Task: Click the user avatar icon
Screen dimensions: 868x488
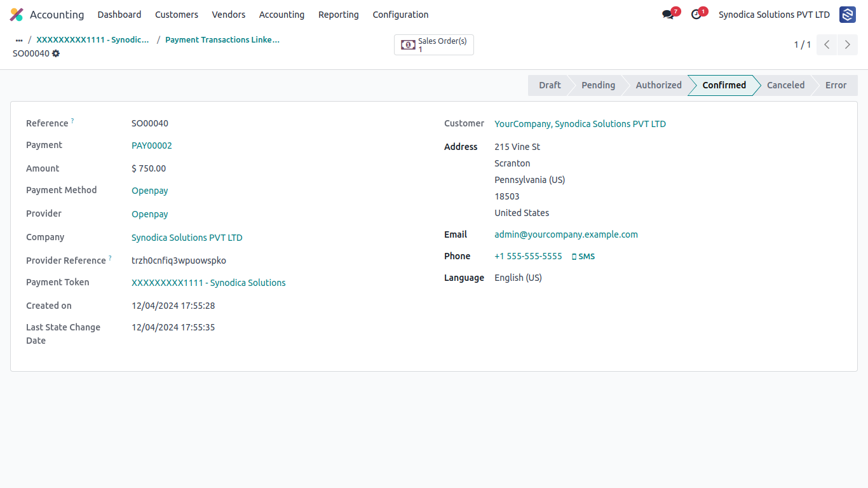Action: point(848,15)
